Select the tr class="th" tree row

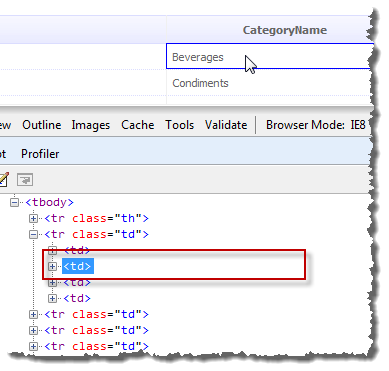[x=96, y=218]
